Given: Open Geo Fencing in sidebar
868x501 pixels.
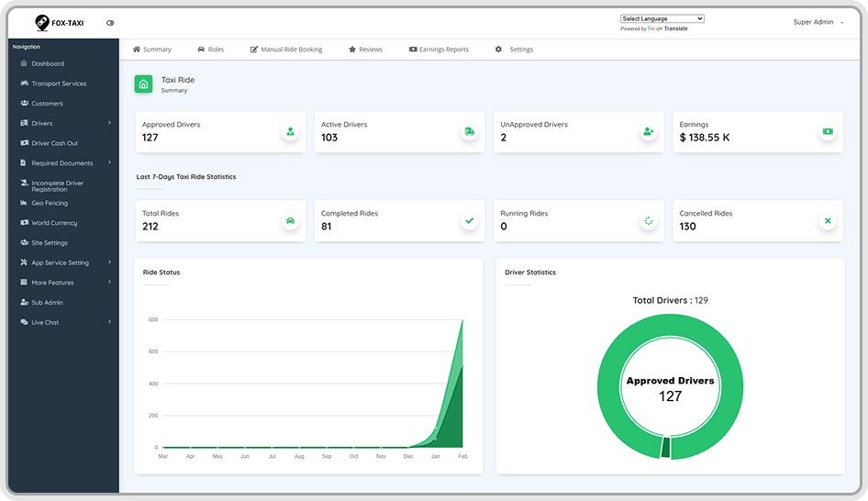Looking at the screenshot, I should click(50, 203).
